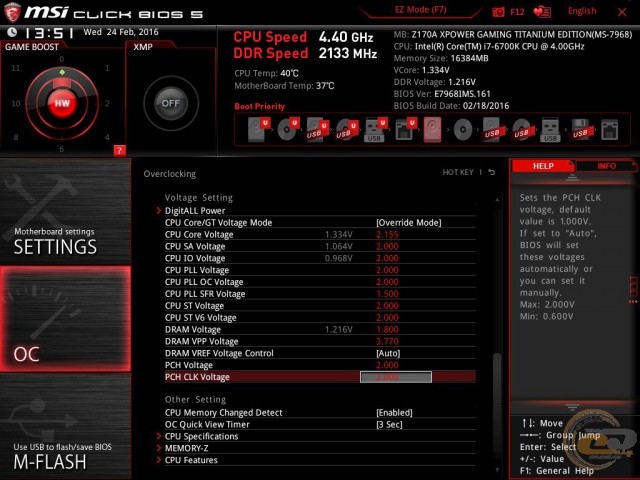
Task: Click the clock icon beside the time
Action: pos(12,32)
